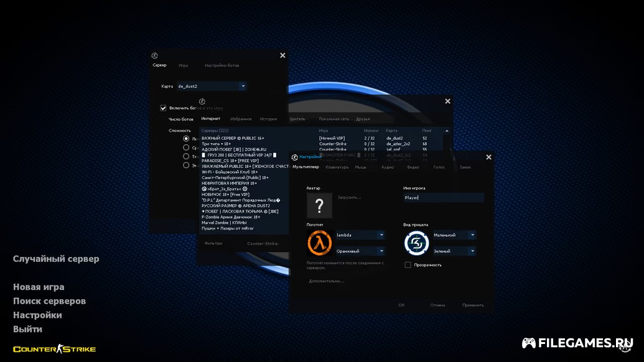This screenshot has height=362, width=644.
Task: Switch to the Игра tab in the new game window
Action: click(183, 66)
